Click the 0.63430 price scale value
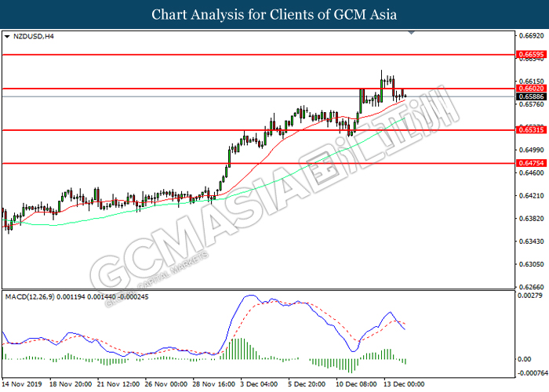The height and width of the screenshot is (392, 549). pyautogui.click(x=532, y=241)
